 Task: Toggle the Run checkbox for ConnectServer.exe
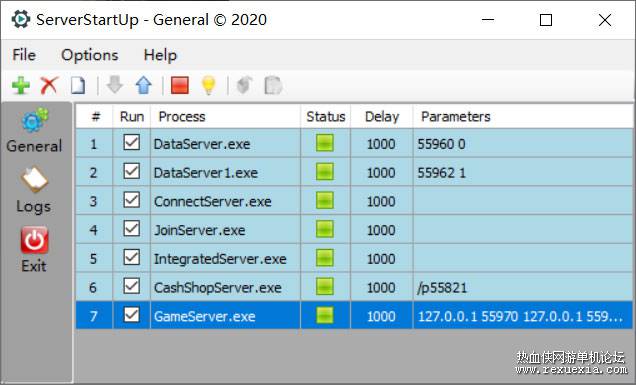point(132,200)
